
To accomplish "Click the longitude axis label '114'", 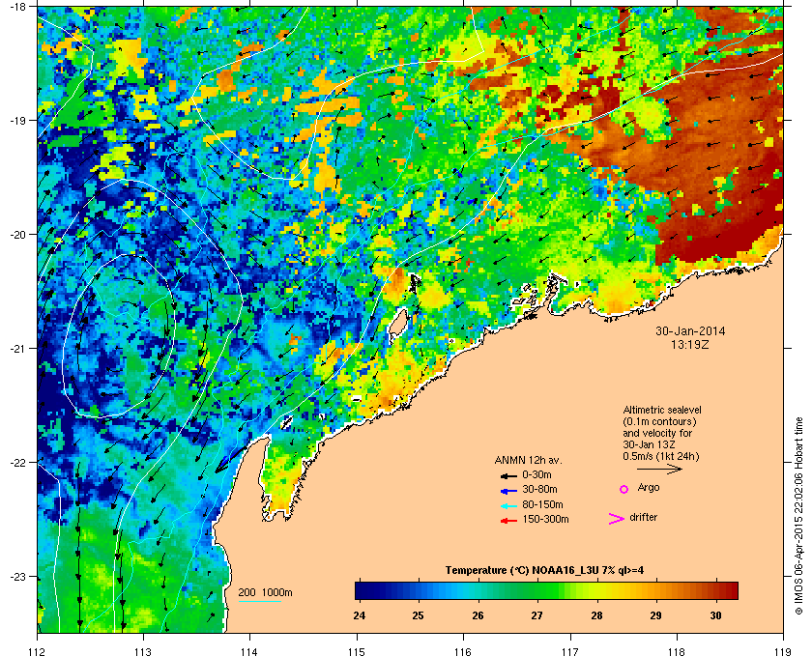I will (249, 652).
